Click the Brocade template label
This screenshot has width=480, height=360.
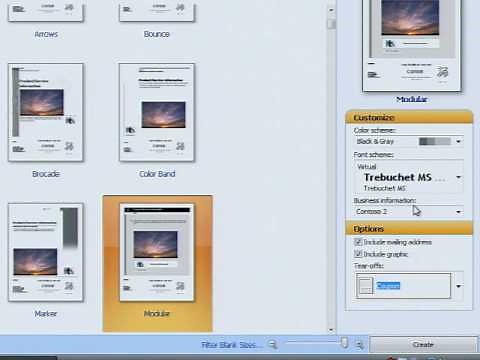click(46, 174)
